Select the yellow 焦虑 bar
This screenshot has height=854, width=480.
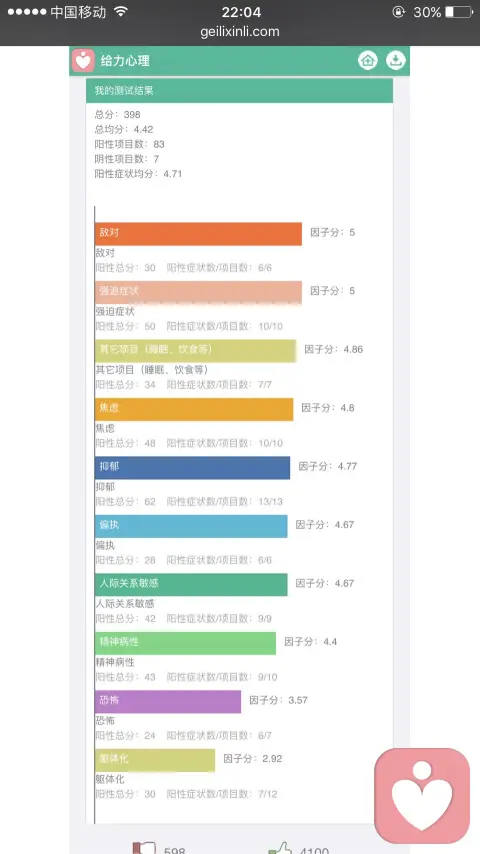pos(194,409)
